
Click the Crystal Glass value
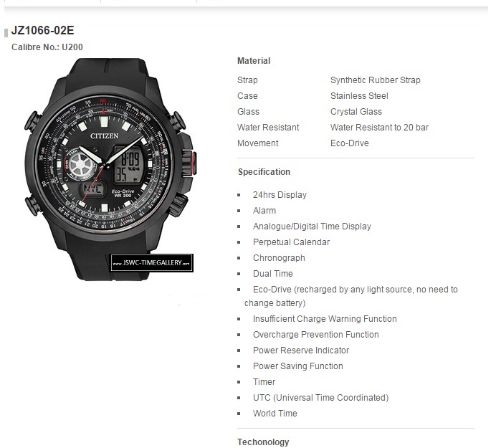[356, 112]
